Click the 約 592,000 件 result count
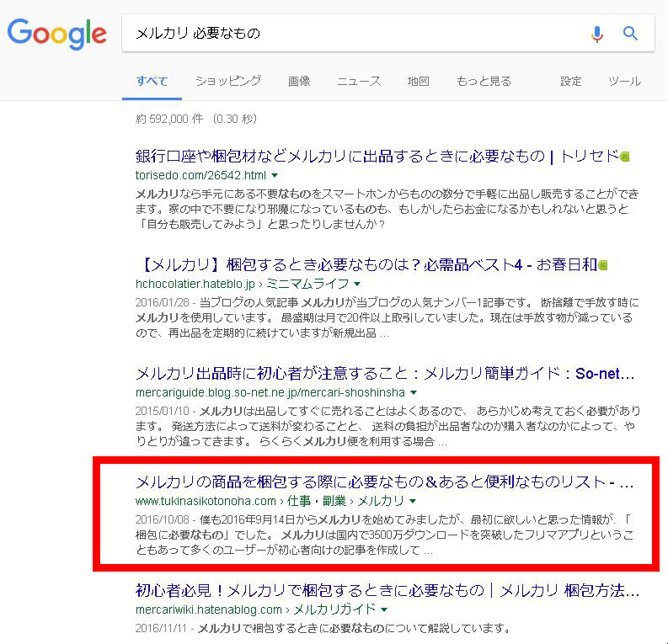Screen dimensions: 668x644 pyautogui.click(x=169, y=119)
